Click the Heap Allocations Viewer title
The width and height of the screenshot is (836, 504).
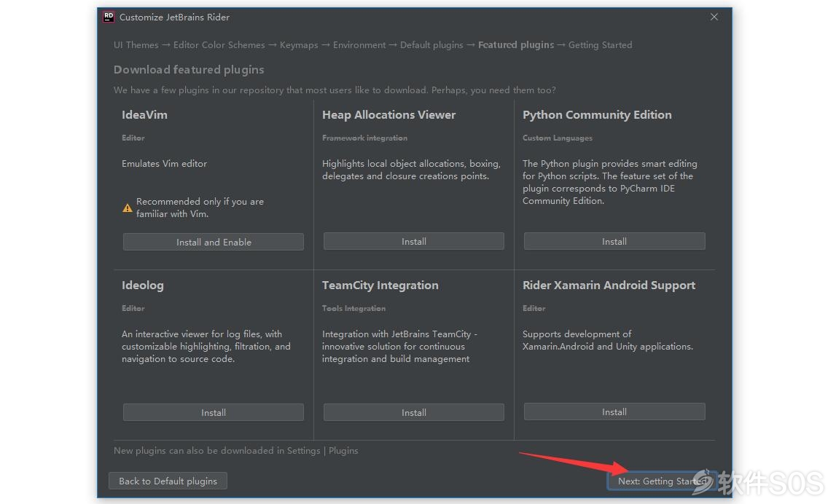click(388, 114)
